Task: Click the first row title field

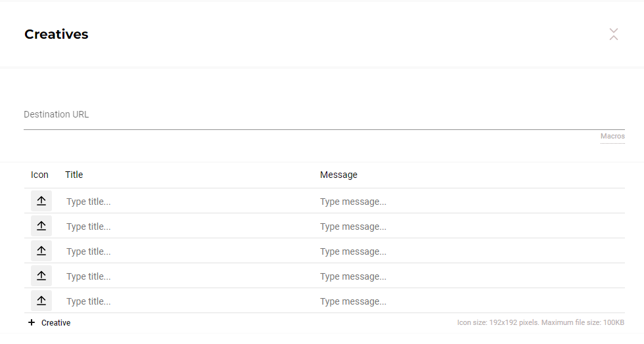Action: click(x=187, y=202)
